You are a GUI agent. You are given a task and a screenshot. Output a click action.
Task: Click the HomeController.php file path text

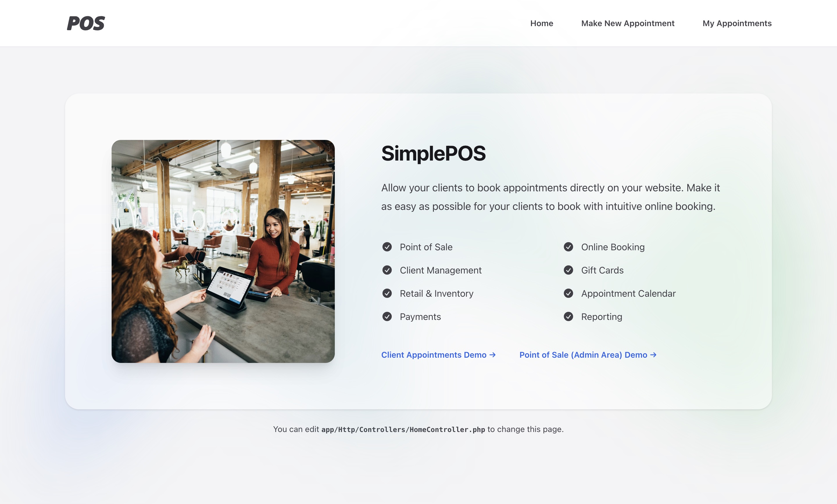(x=404, y=429)
